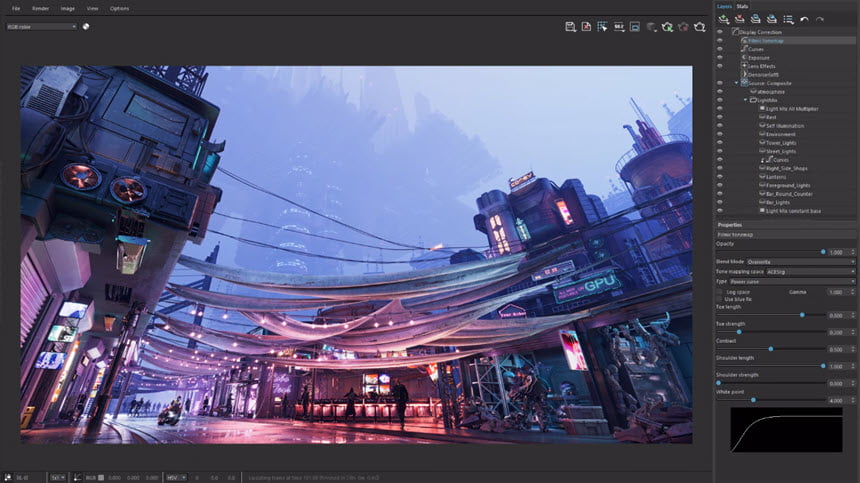Click the delete layer icon with red mark

[x=740, y=19]
